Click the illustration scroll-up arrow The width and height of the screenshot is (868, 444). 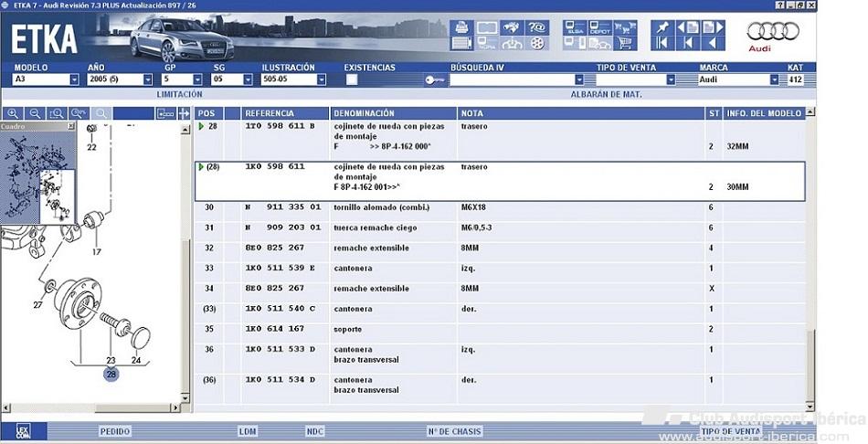[185, 129]
